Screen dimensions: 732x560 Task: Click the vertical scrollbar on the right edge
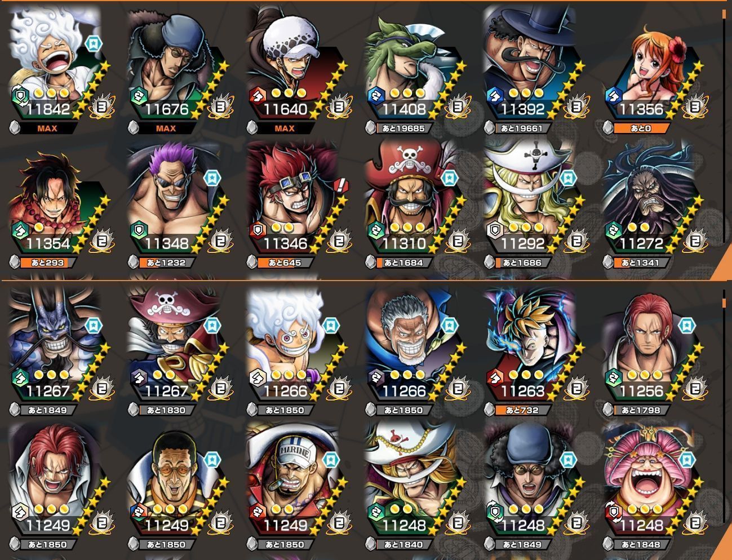(724, 127)
